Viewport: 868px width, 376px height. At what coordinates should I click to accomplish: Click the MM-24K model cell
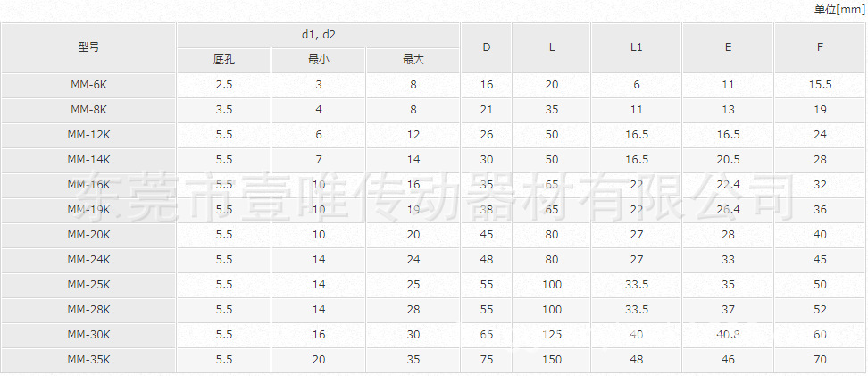[88, 260]
